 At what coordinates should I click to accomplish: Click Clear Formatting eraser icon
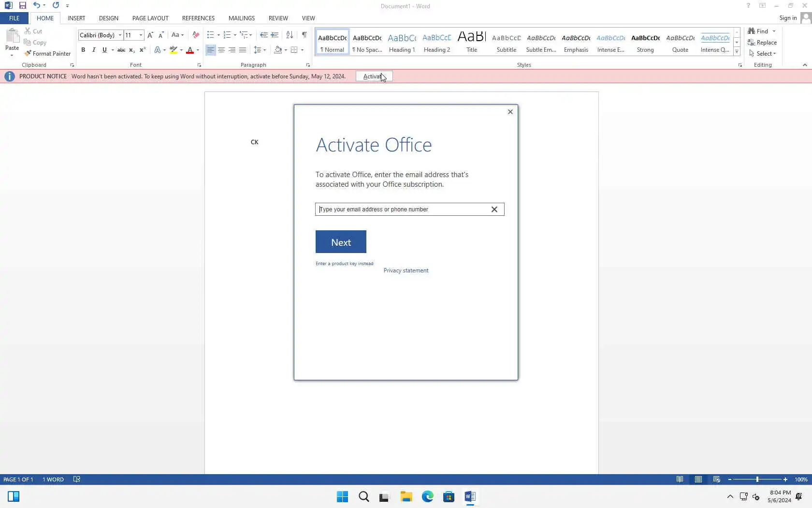[196, 35]
